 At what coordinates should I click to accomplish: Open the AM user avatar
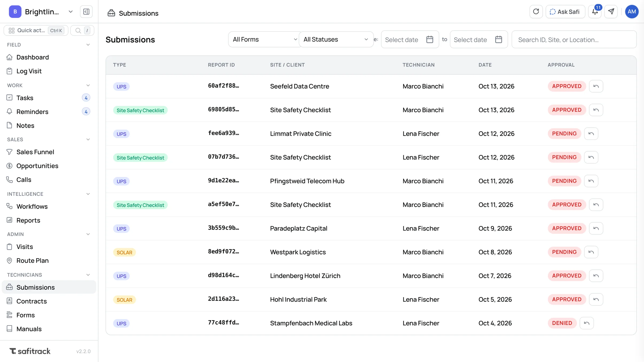632,12
